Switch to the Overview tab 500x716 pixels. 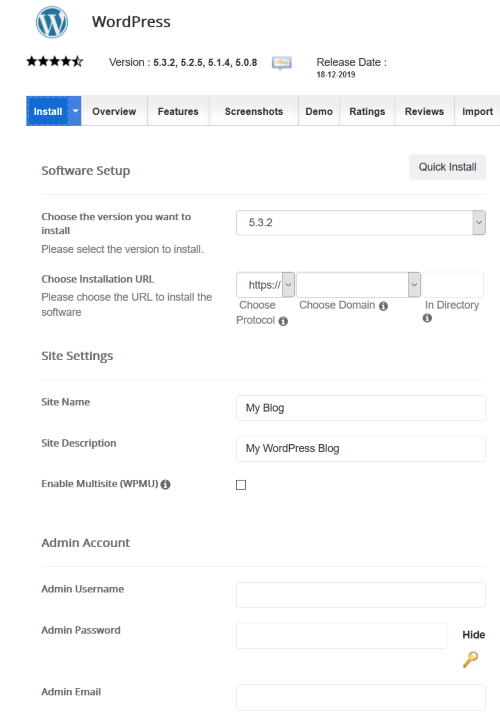point(114,111)
